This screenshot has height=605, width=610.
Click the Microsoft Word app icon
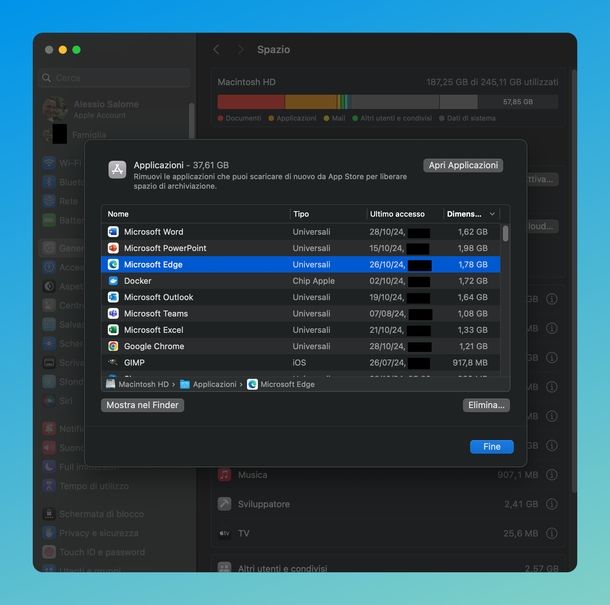click(113, 232)
